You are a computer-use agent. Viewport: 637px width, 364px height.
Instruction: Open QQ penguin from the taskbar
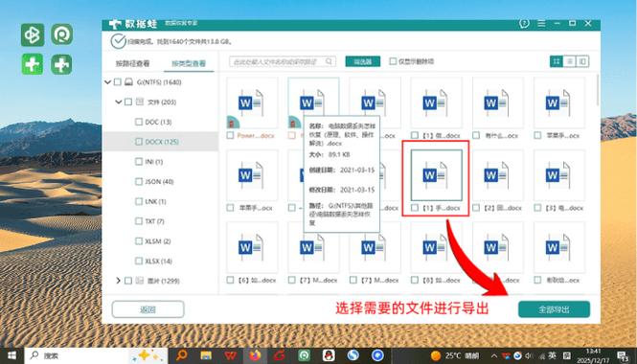click(x=329, y=355)
